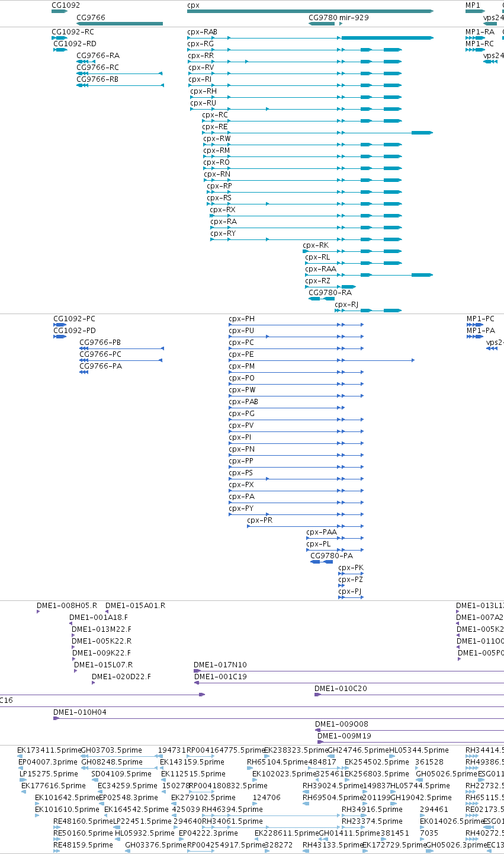Select the CG9766-RB transcript label
The width and height of the screenshot is (504, 854).
coord(97,79)
